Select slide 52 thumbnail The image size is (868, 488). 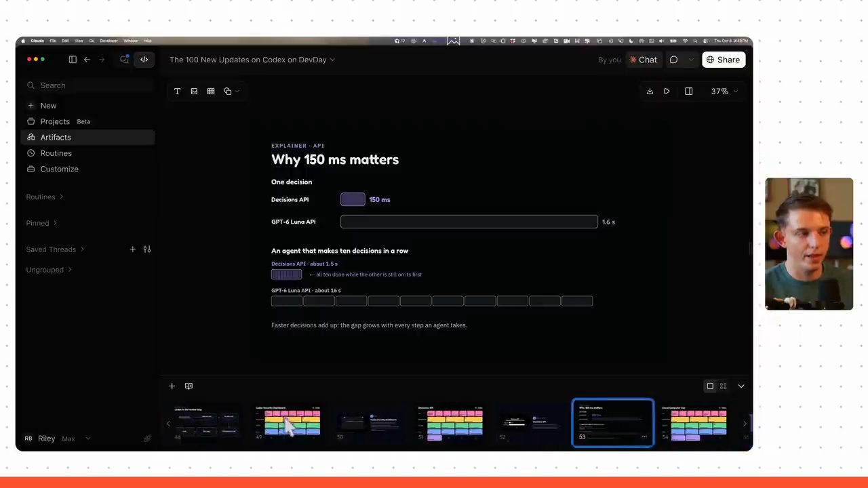click(532, 424)
